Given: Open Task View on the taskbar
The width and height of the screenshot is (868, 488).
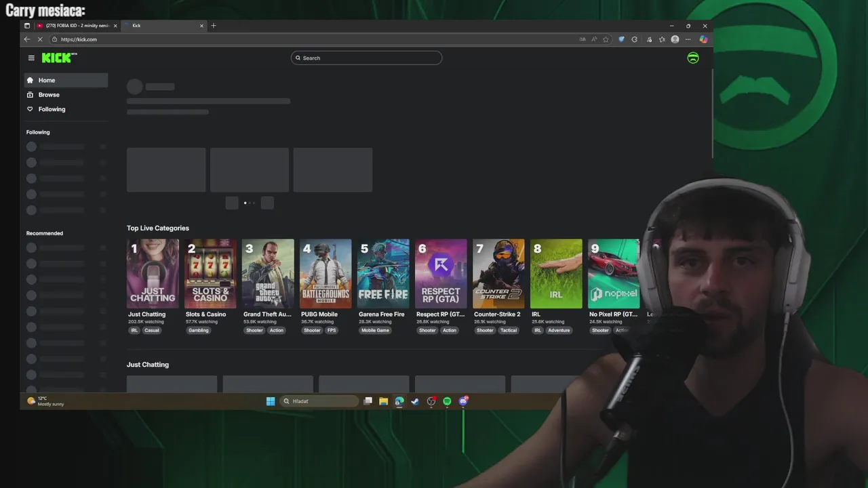Looking at the screenshot, I should [368, 401].
